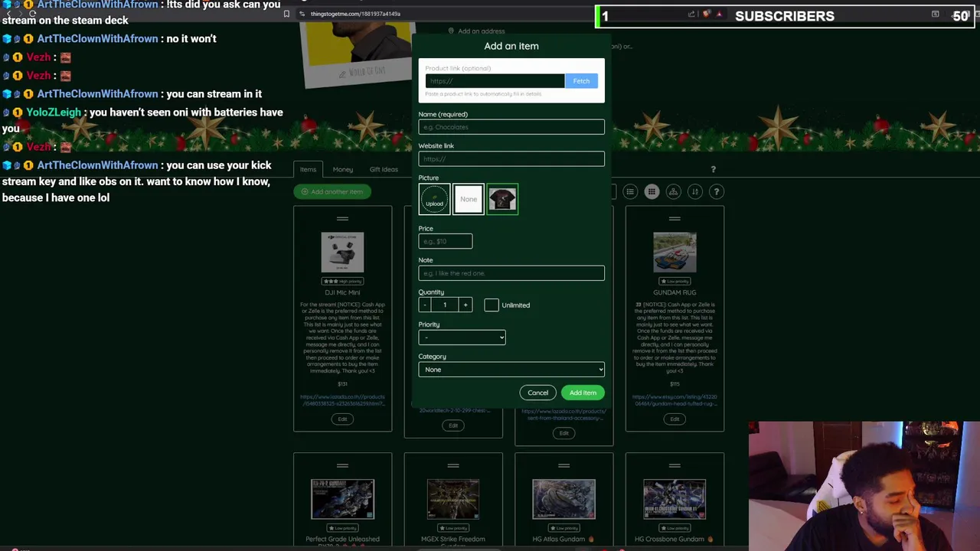Click the sort order icon
This screenshot has height=551, width=980.
coord(694,192)
